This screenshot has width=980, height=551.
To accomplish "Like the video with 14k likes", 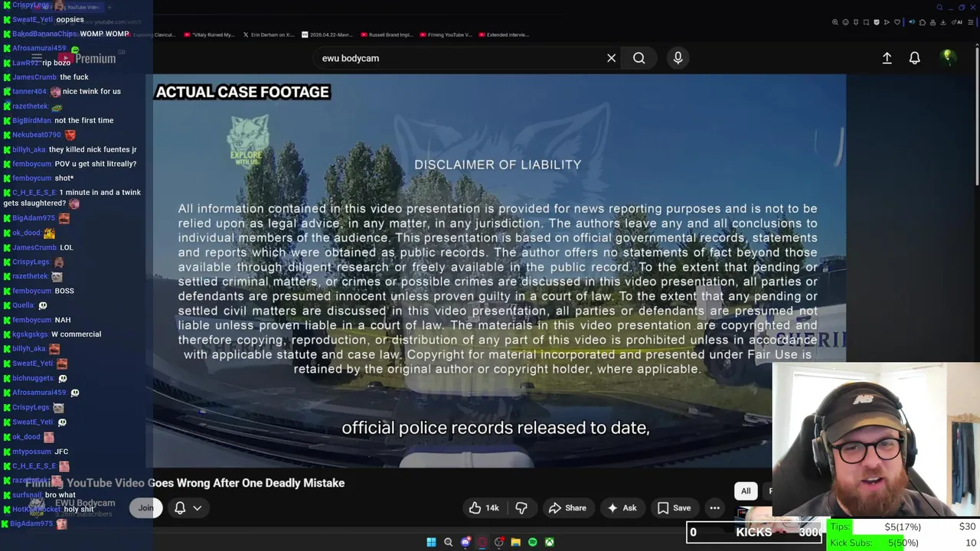I will tap(484, 508).
